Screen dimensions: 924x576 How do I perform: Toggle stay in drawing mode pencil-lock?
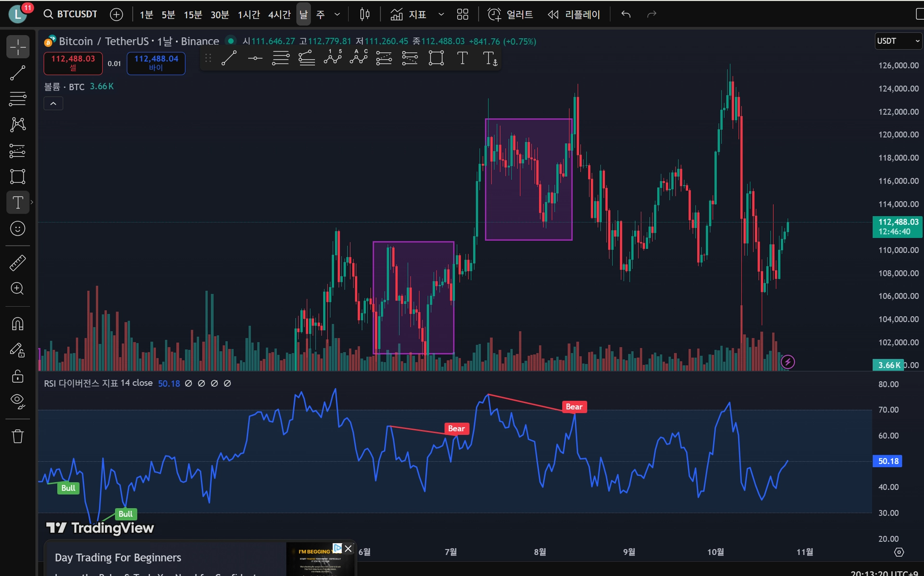[x=18, y=350]
